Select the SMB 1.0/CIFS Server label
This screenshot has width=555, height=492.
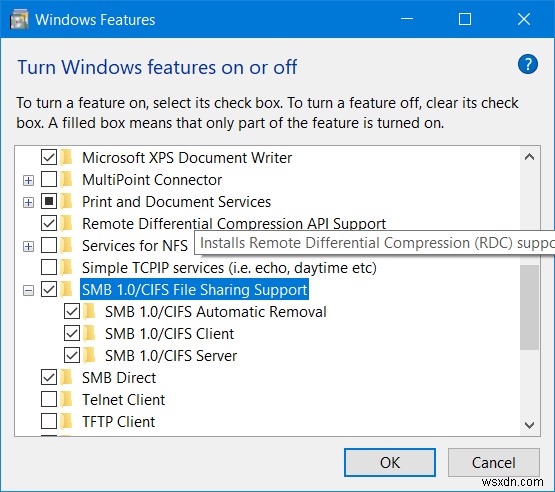[171, 355]
